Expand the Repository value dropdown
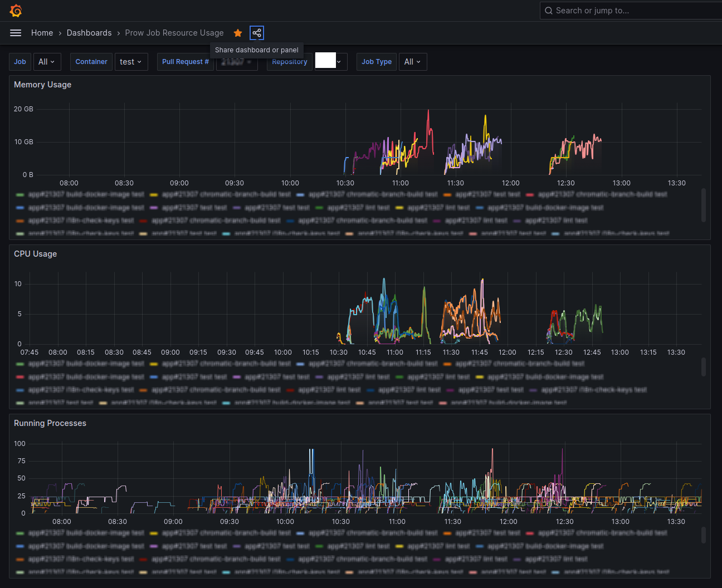Viewport: 722px width, 588px height. (x=331, y=62)
